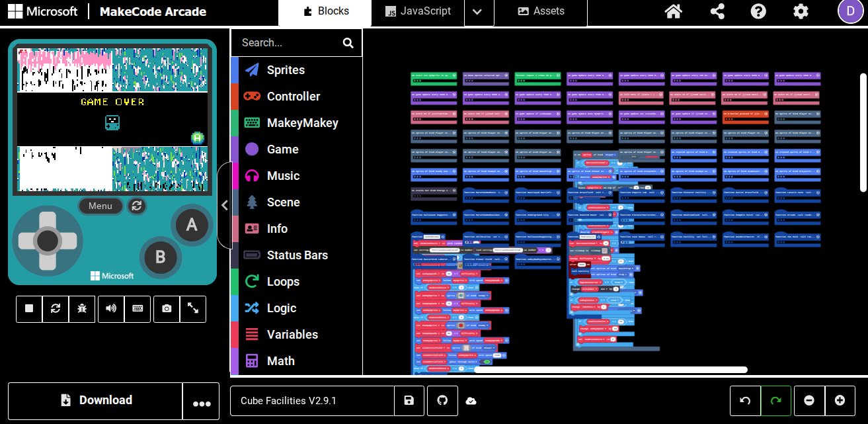Open the Loops block category
Image resolution: width=868 pixels, height=424 pixels.
click(x=297, y=282)
